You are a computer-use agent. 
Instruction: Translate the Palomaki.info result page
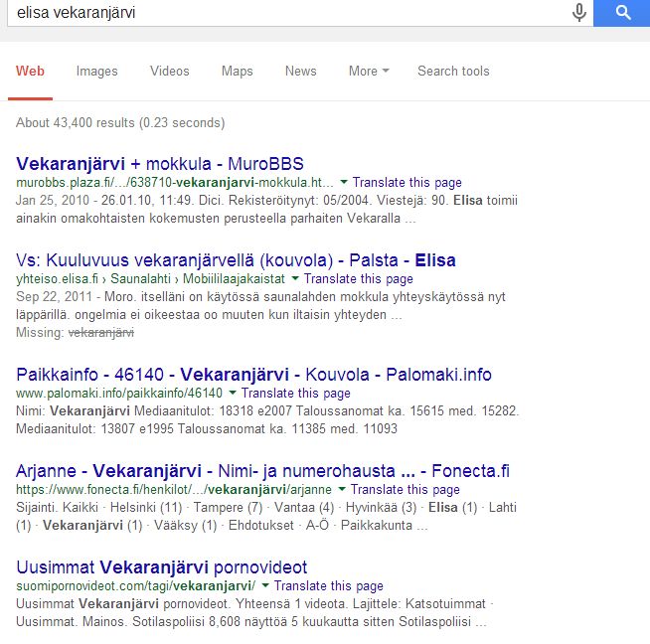click(296, 393)
